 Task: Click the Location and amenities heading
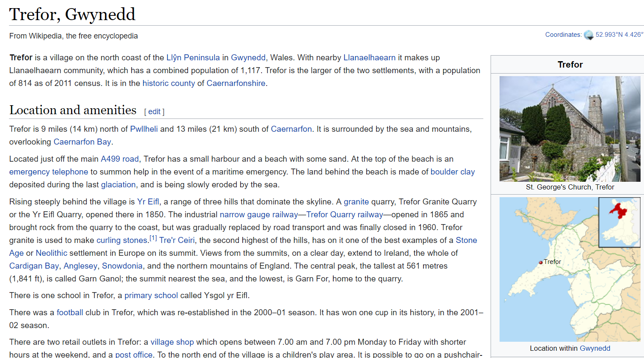click(73, 110)
